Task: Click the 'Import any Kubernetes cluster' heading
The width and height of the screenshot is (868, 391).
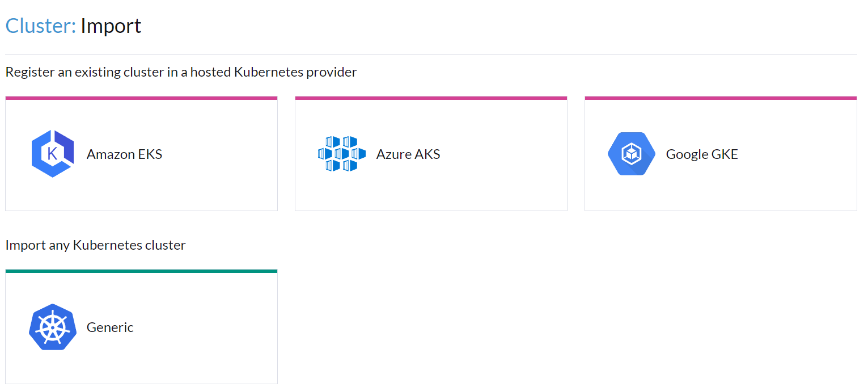Action: tap(95, 245)
